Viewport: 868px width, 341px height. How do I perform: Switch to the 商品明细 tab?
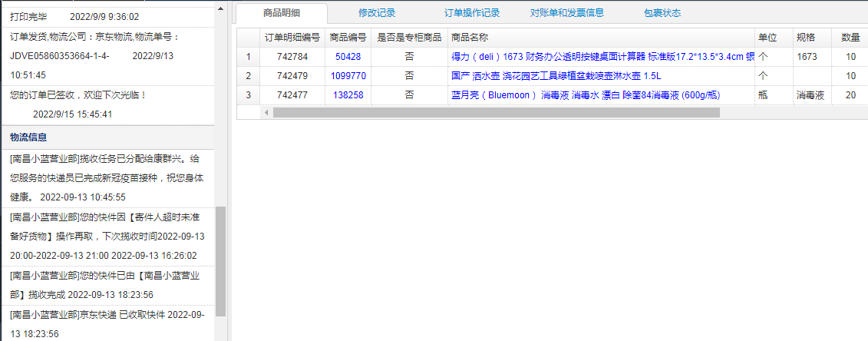282,13
